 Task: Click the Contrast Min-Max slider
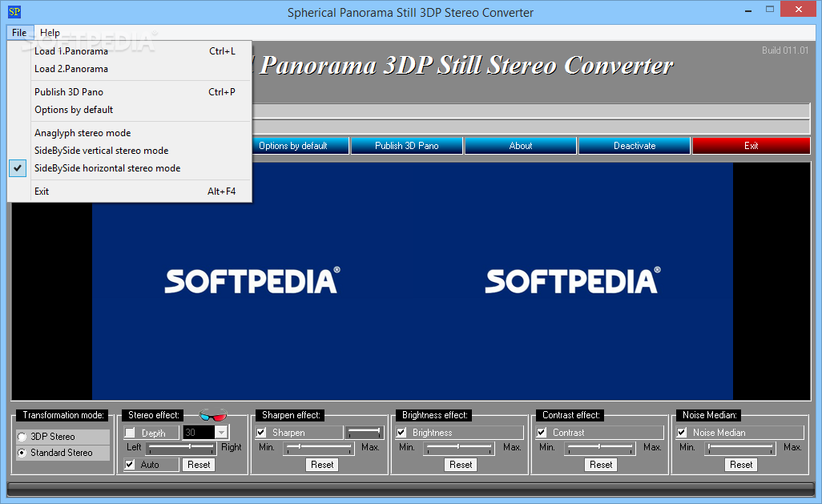point(600,448)
